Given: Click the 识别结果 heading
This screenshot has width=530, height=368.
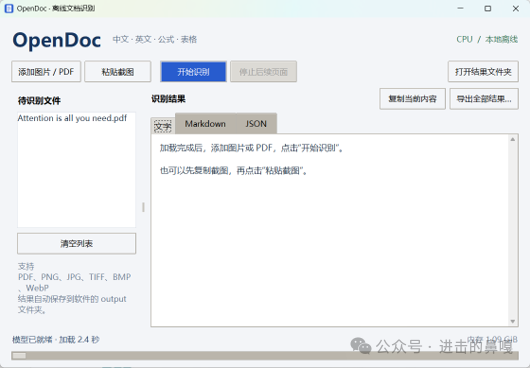Looking at the screenshot, I should tap(168, 99).
